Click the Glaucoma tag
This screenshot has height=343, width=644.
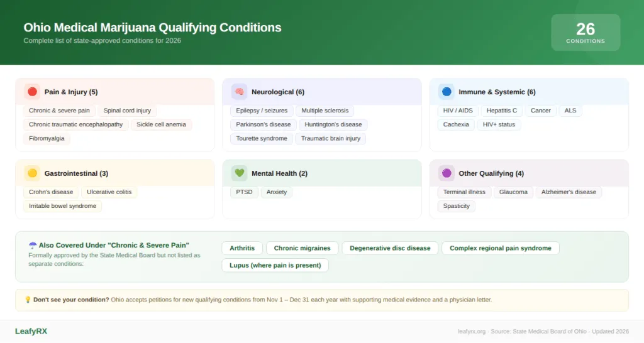click(513, 192)
